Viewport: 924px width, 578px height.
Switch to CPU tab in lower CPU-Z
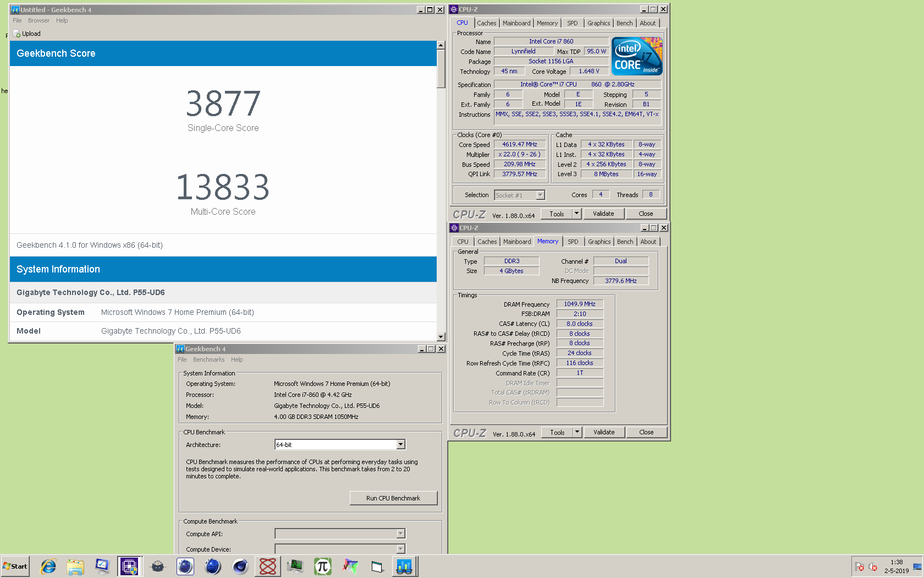click(x=463, y=242)
